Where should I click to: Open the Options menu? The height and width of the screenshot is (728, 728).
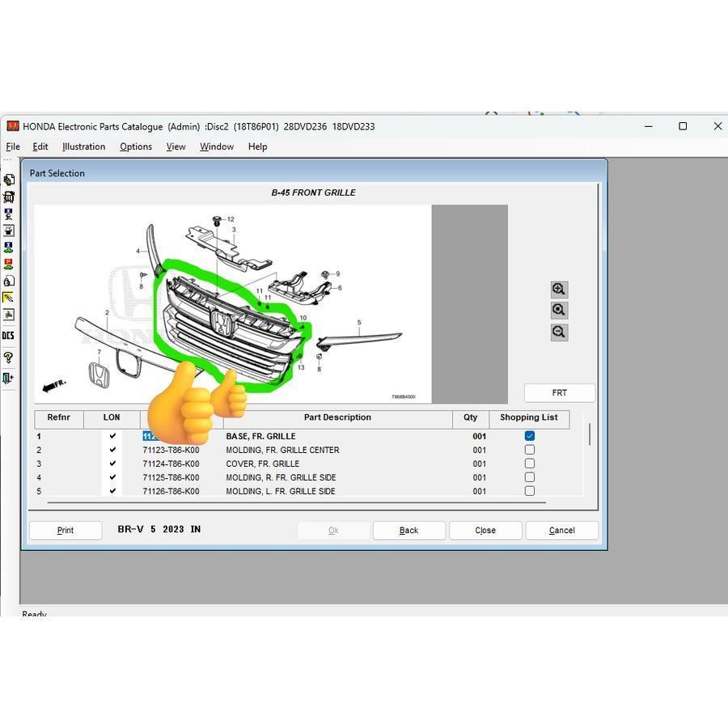point(136,146)
